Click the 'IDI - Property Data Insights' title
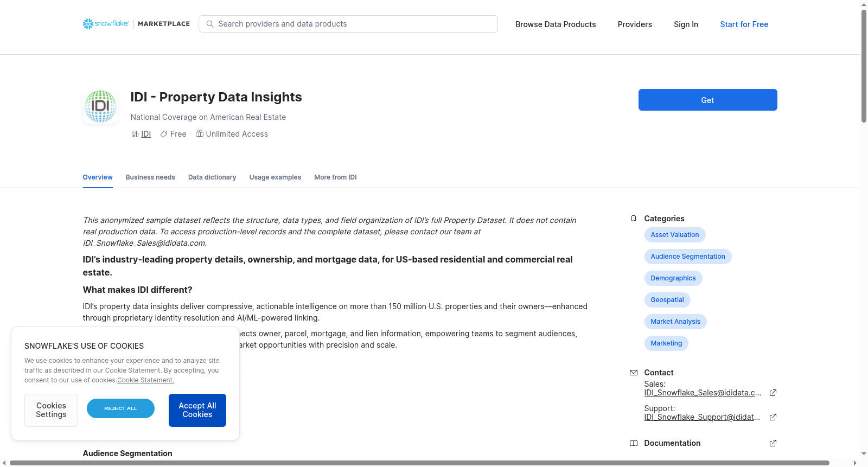 216,97
